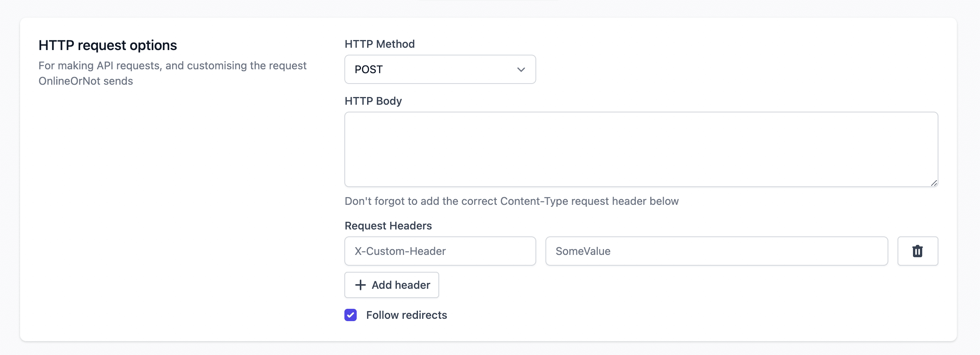Click the blue checkmark icon near Follow redirects
980x355 pixels.
[350, 315]
